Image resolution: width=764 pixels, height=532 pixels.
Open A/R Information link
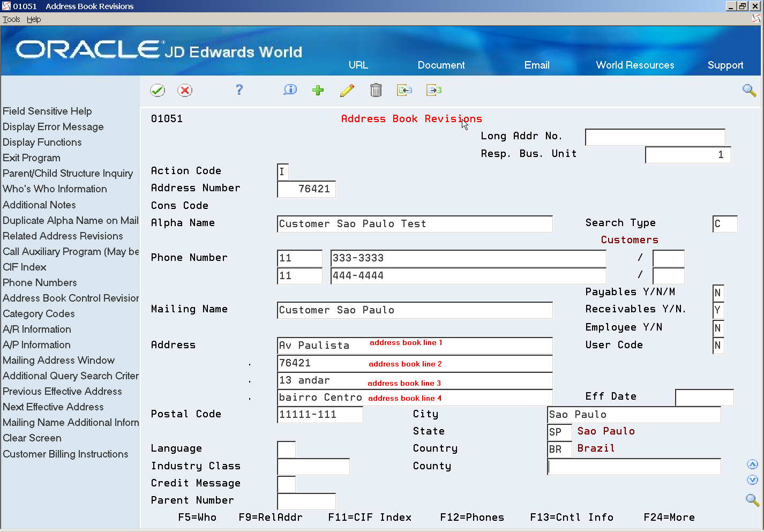pos(37,329)
